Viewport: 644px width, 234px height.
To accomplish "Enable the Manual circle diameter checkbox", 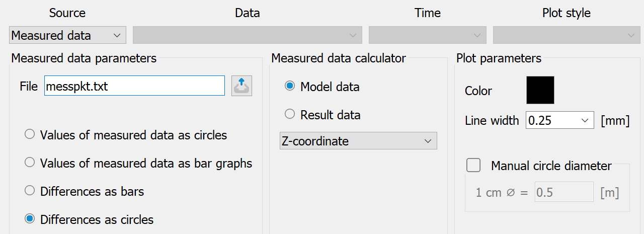I will pyautogui.click(x=473, y=165).
